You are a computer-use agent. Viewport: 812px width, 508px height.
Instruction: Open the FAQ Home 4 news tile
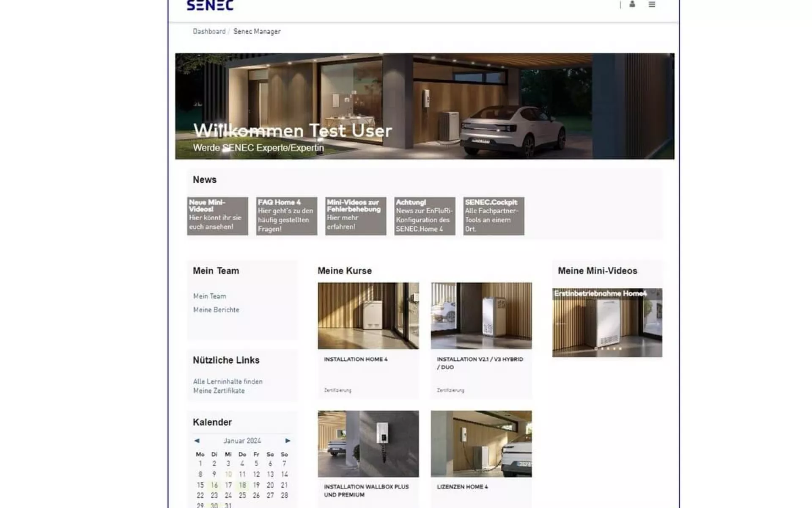286,216
